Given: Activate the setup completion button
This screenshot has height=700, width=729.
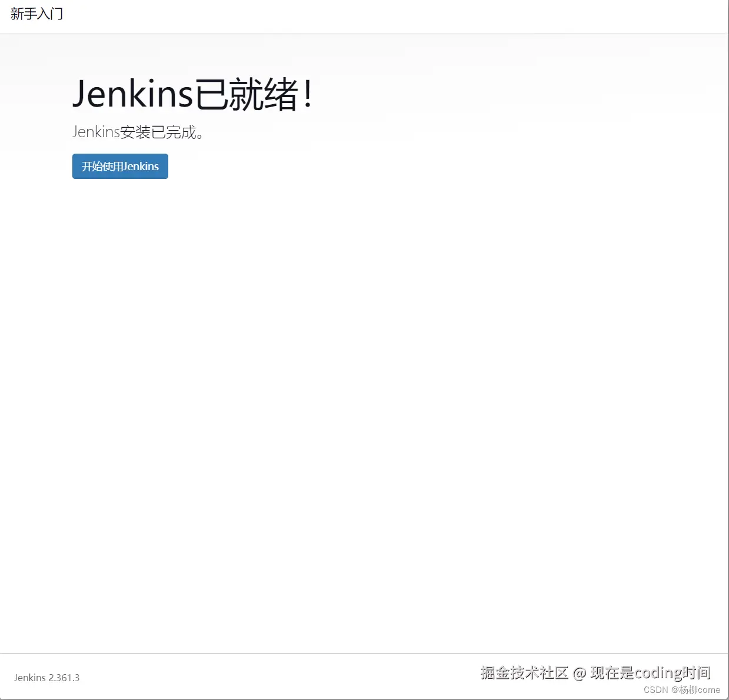Looking at the screenshot, I should [x=119, y=166].
